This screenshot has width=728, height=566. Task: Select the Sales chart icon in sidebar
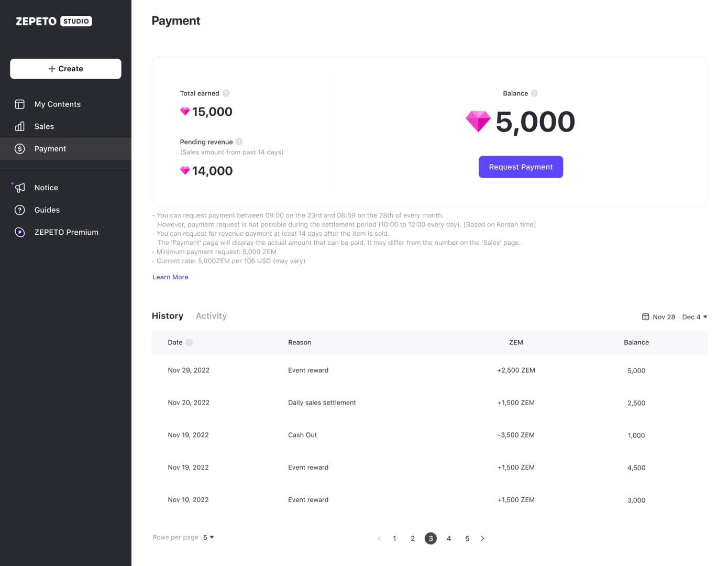point(19,126)
